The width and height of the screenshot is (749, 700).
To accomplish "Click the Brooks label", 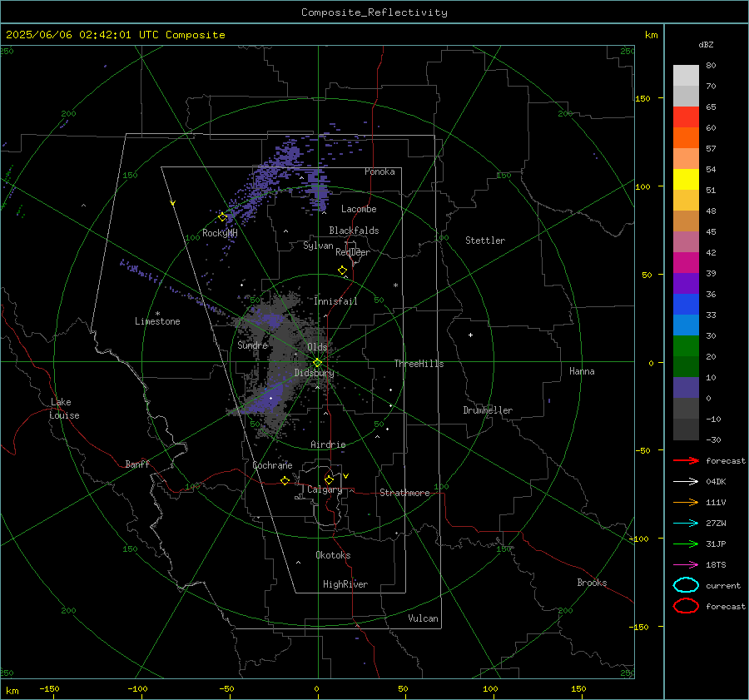I will coord(592,583).
